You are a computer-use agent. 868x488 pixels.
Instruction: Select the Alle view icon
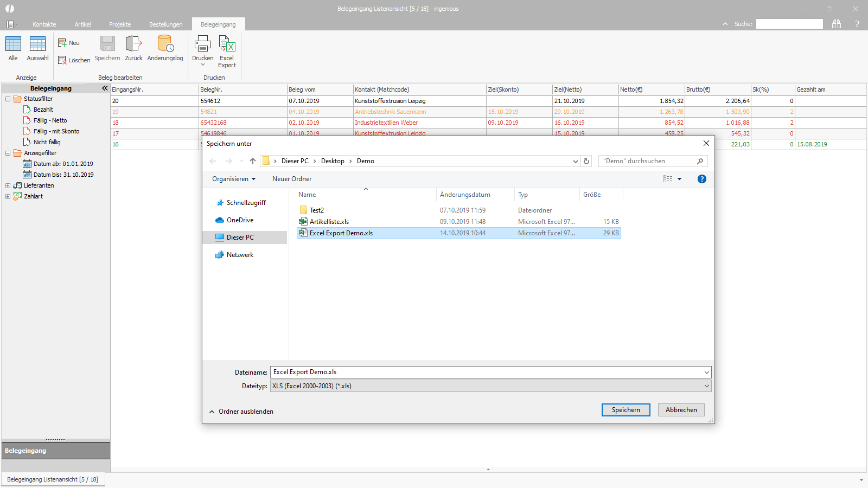point(13,44)
